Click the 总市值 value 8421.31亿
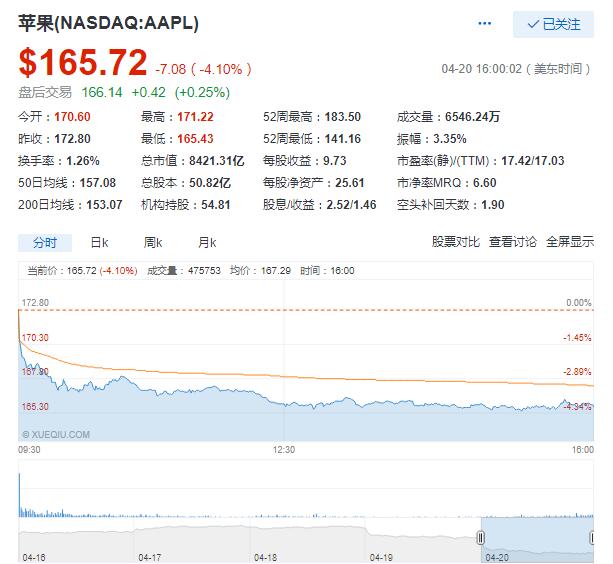613x564 pixels. 217,161
